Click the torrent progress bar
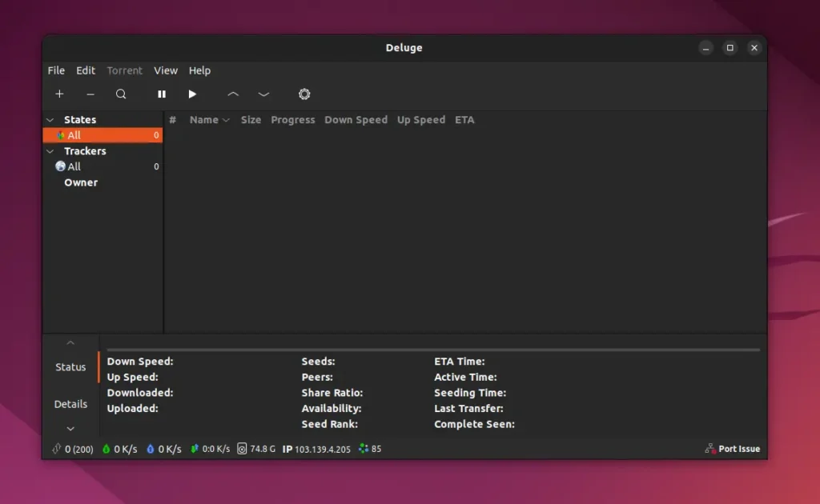The height and width of the screenshot is (504, 820). [432, 350]
